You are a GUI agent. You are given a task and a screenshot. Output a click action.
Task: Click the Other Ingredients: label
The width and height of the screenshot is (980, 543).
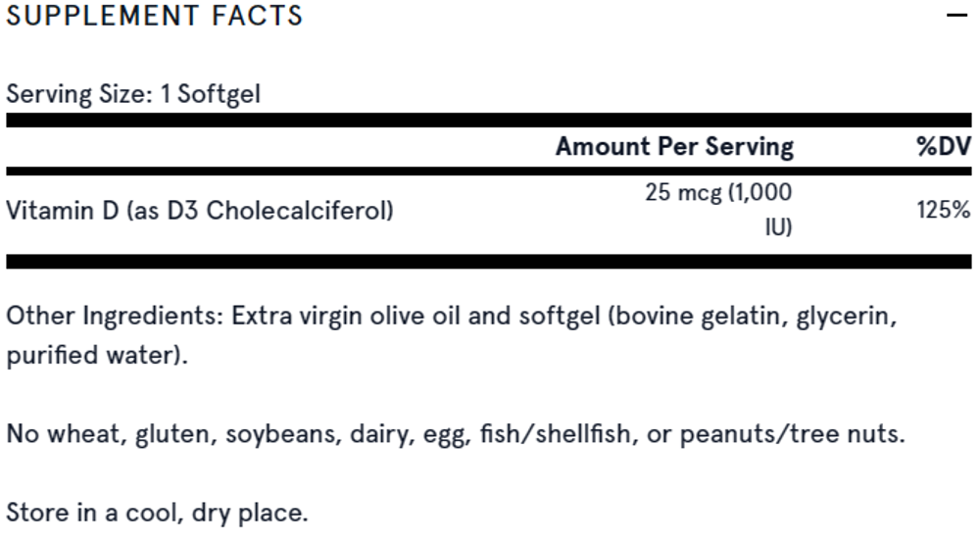coord(115,317)
